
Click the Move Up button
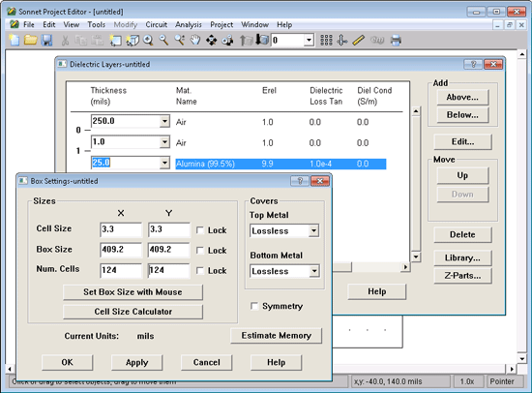pyautogui.click(x=462, y=175)
